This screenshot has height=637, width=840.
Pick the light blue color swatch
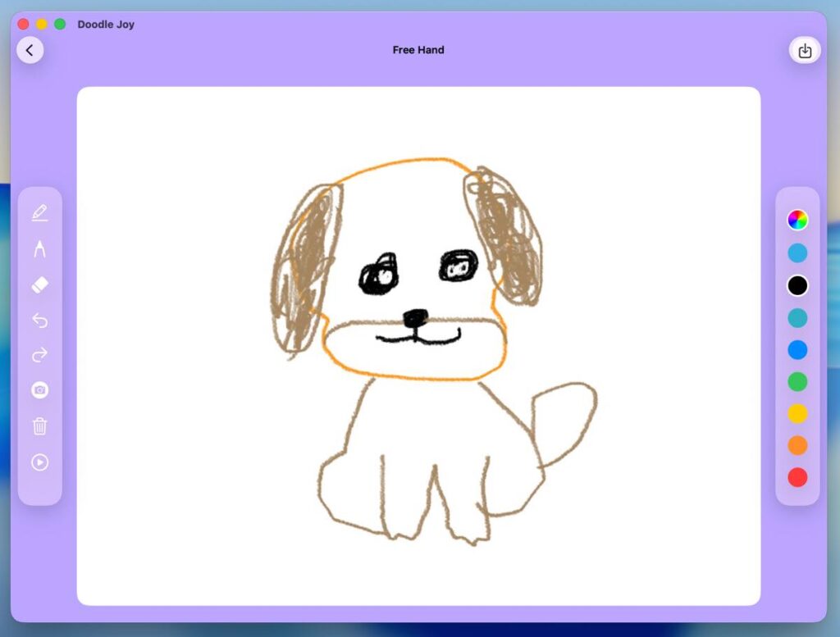[797, 253]
